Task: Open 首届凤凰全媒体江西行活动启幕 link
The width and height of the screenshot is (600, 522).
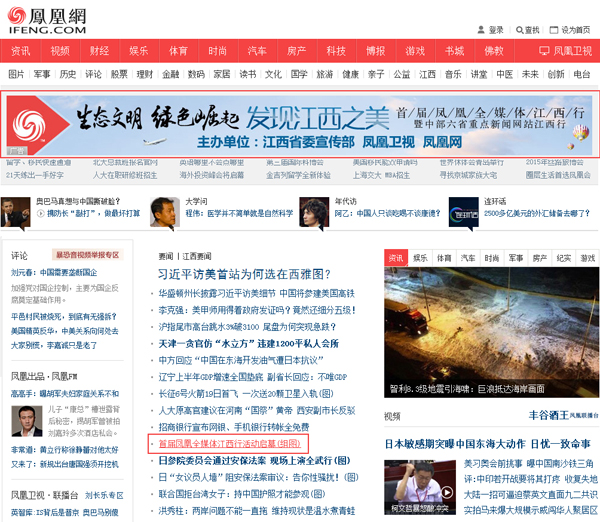Action: (x=230, y=444)
